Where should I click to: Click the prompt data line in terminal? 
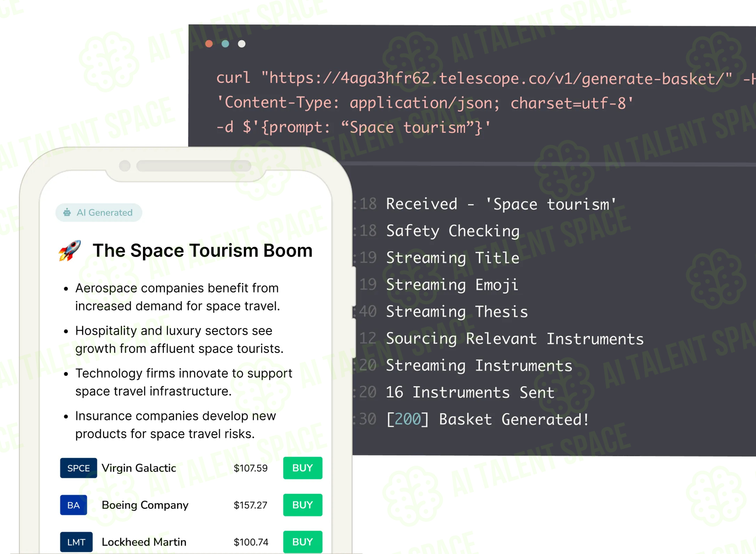(x=353, y=127)
